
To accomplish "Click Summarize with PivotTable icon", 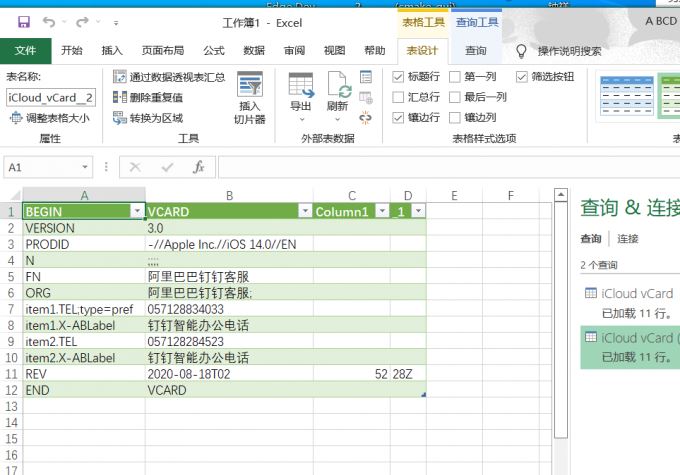I will (120, 77).
